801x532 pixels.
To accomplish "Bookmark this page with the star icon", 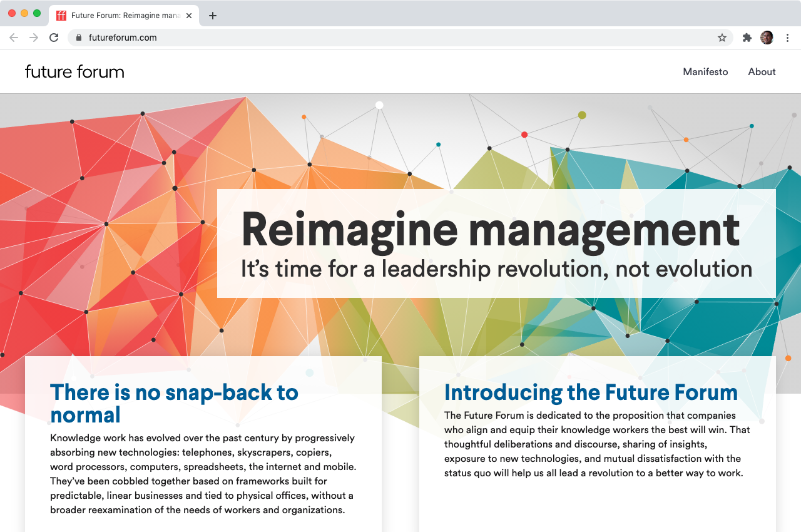I will [722, 38].
